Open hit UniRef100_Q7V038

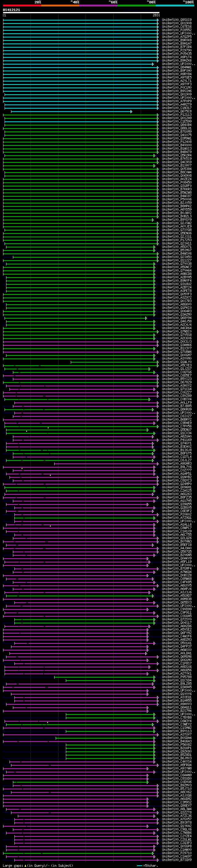click(x=177, y=264)
